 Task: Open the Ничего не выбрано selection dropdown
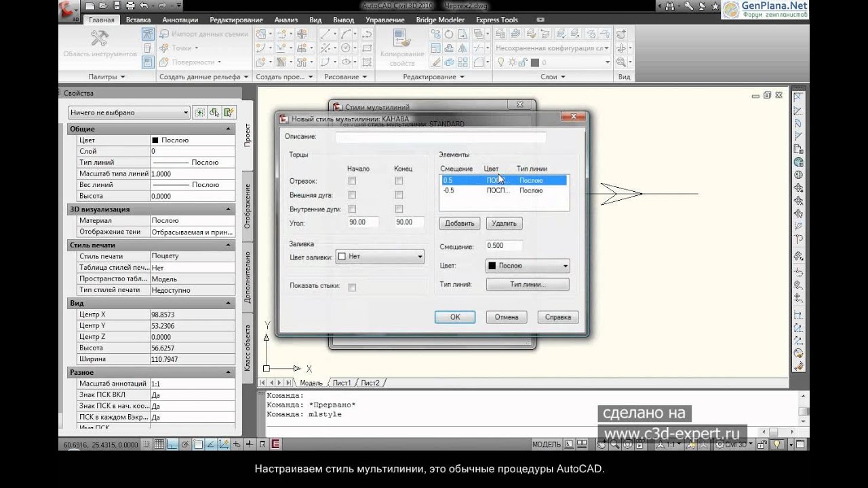coord(129,113)
